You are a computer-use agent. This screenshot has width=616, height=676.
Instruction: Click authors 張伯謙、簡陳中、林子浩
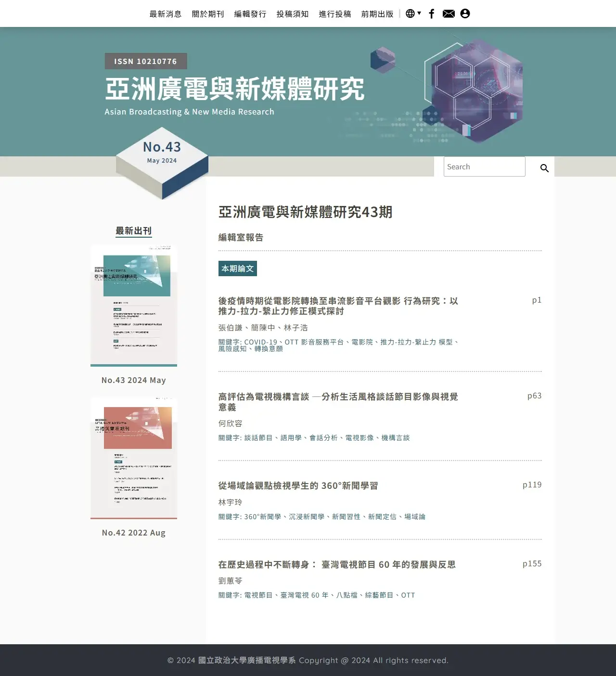click(263, 328)
